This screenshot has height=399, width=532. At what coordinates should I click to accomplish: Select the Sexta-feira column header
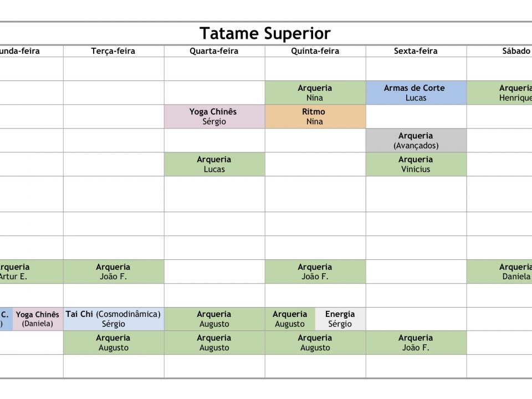[416, 51]
